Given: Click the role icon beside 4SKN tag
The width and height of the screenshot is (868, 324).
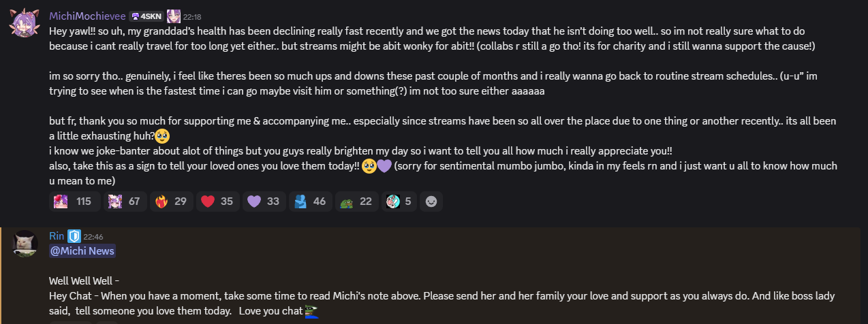Looking at the screenshot, I should point(173,16).
